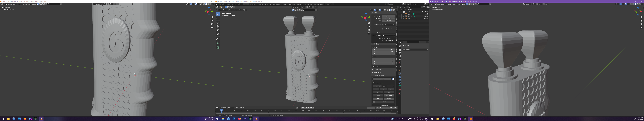
Task: Open the Render menu
Action: tap(228, 4)
